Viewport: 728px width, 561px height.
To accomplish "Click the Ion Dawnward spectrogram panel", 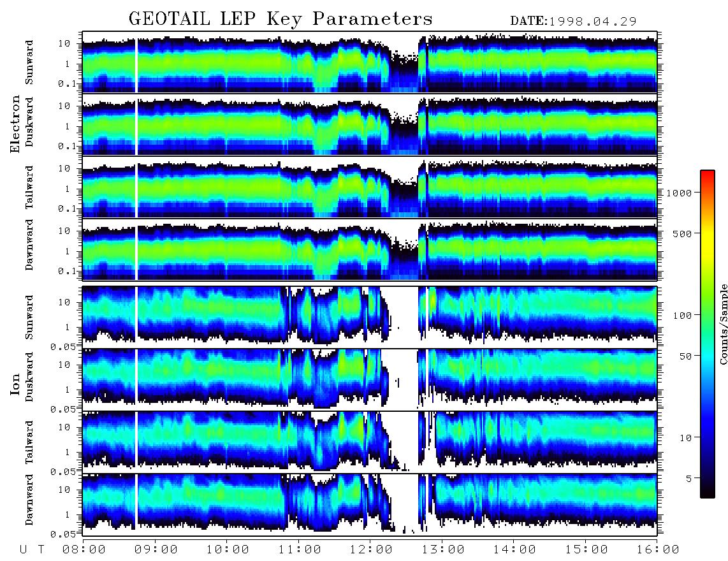I will coord(370,505).
